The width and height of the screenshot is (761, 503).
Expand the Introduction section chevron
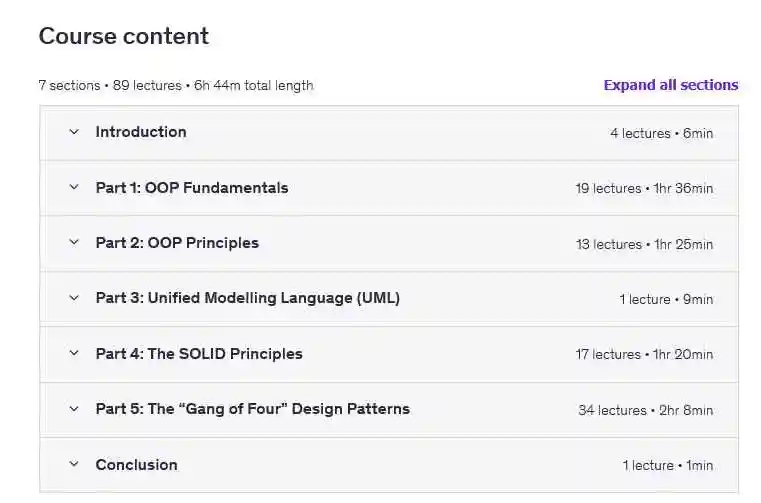pos(73,132)
